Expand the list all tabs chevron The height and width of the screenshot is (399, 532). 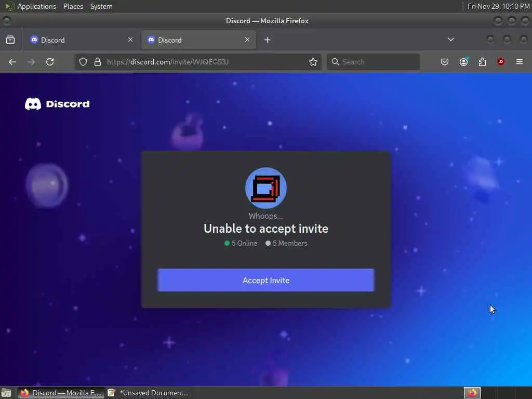pyautogui.click(x=451, y=39)
